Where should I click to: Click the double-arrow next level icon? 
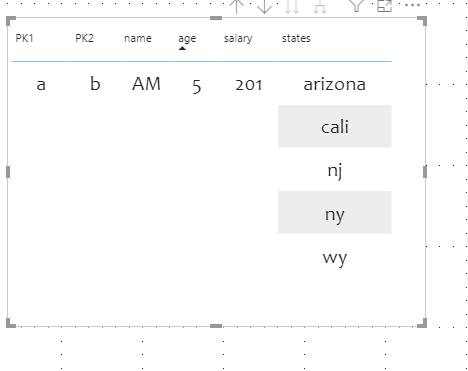292,6
